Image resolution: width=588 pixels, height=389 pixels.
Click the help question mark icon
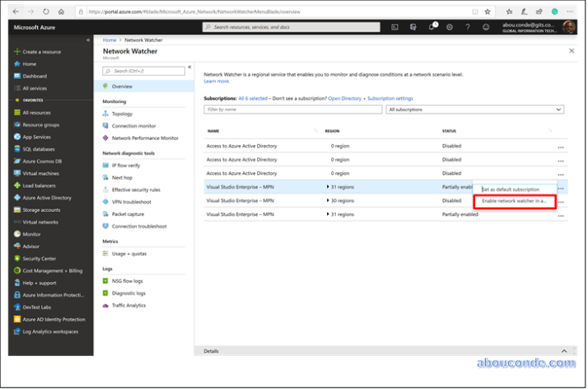coord(468,27)
